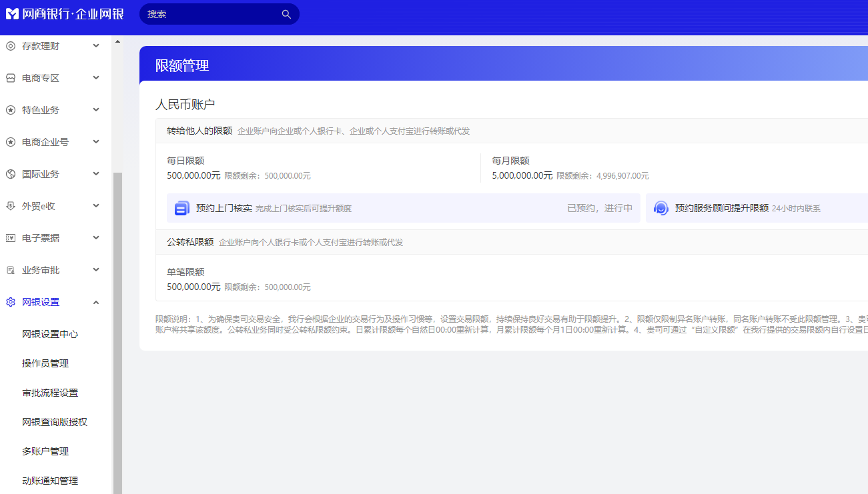
Task: Click the 单笔限额 label
Action: (185, 272)
